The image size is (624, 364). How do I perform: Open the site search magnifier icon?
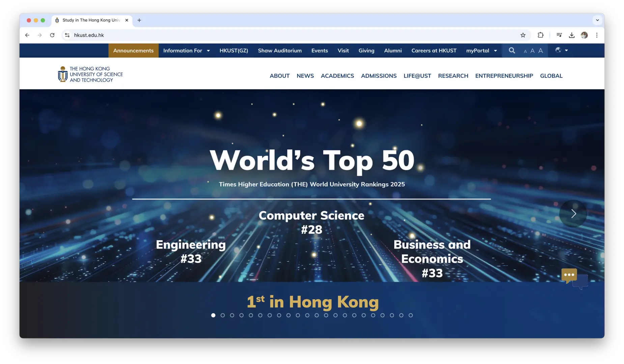tap(512, 51)
